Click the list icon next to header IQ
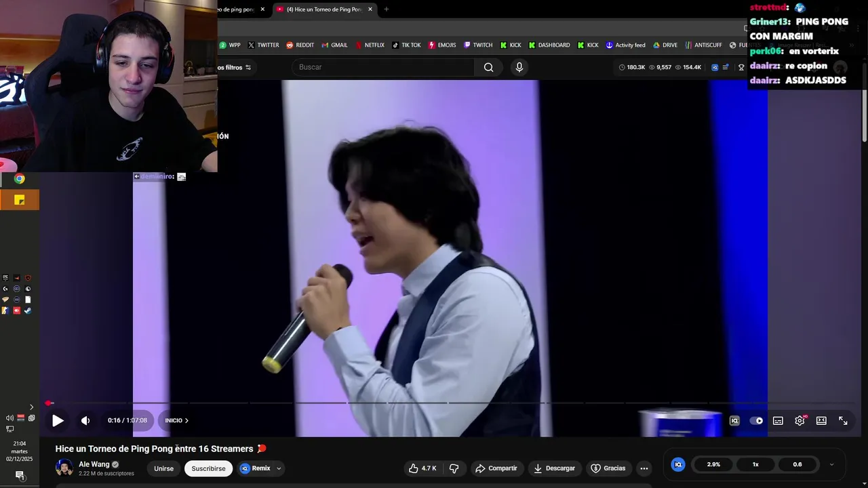 726,67
